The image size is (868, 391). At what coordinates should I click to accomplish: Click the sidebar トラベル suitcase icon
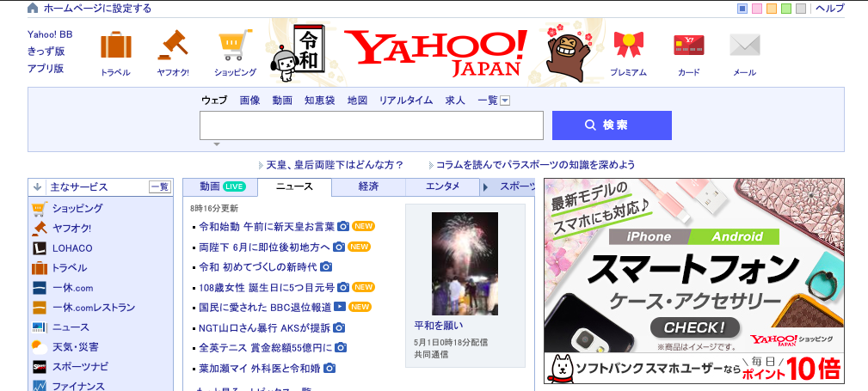(x=40, y=268)
